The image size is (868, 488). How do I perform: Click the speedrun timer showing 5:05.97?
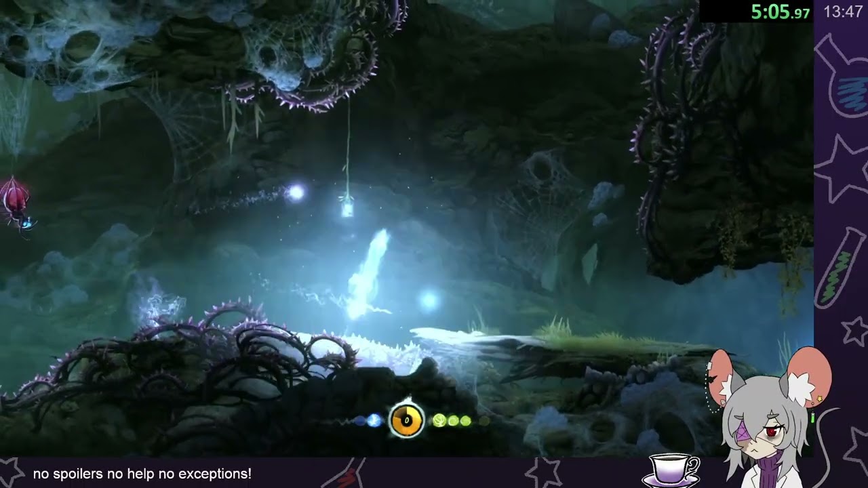pyautogui.click(x=780, y=12)
